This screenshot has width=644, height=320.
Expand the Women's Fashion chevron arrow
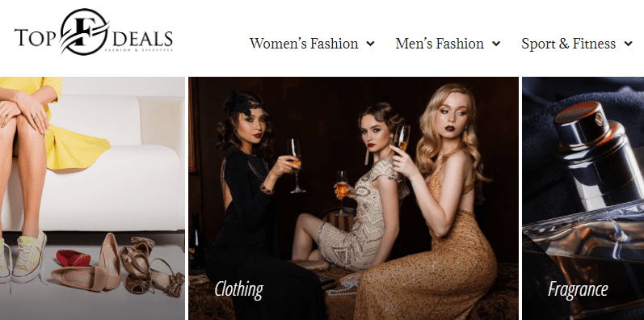tap(370, 44)
